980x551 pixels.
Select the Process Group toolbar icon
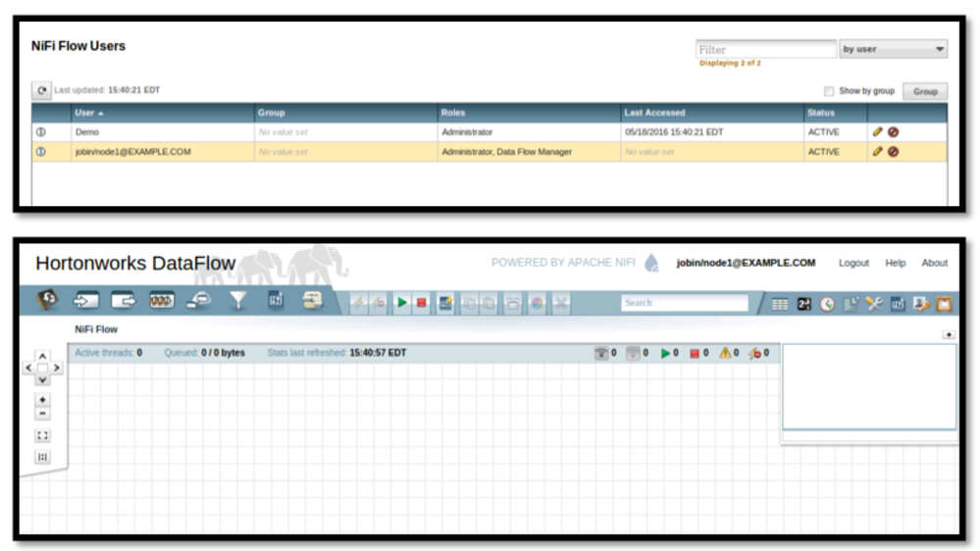[161, 301]
